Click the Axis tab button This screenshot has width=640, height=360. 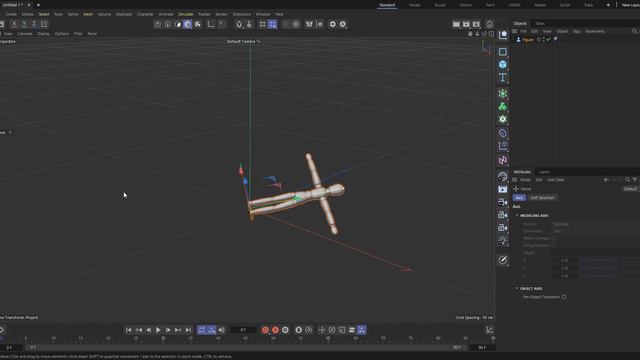coord(519,198)
